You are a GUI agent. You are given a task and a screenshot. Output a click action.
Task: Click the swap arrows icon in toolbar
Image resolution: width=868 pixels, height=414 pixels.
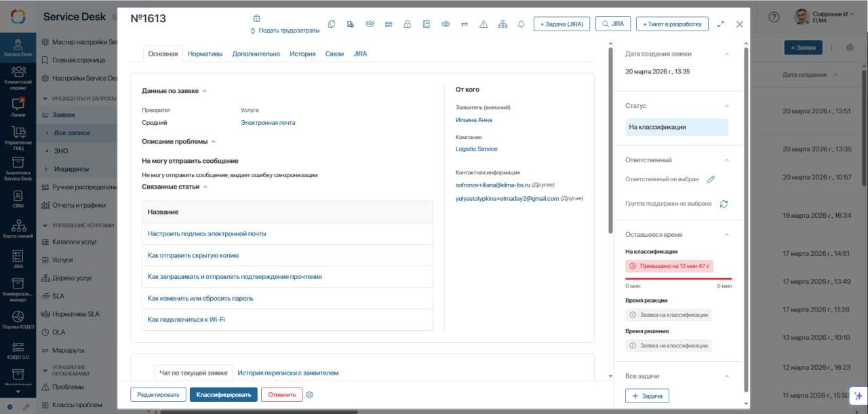(465, 24)
